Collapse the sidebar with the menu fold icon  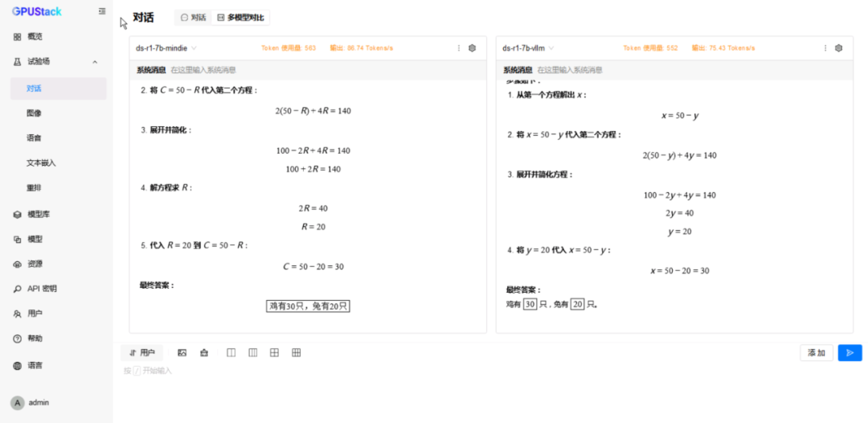102,11
